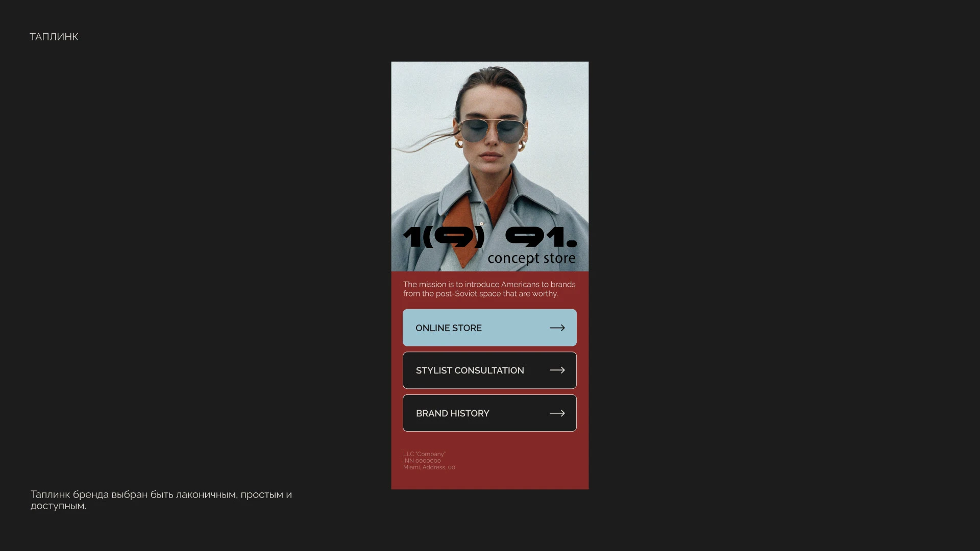Click the arrow icon on STYLIST CONSULTATION button
This screenshot has height=551, width=980.
tap(557, 370)
